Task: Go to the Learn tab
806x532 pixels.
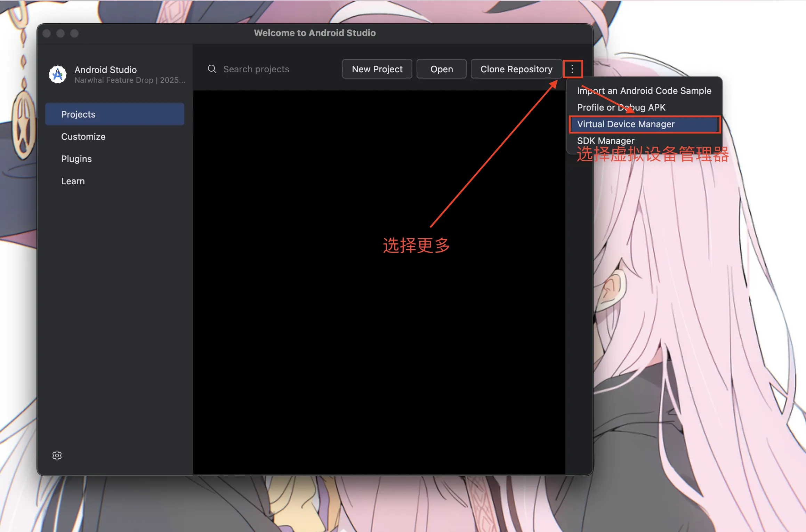Action: (x=73, y=181)
